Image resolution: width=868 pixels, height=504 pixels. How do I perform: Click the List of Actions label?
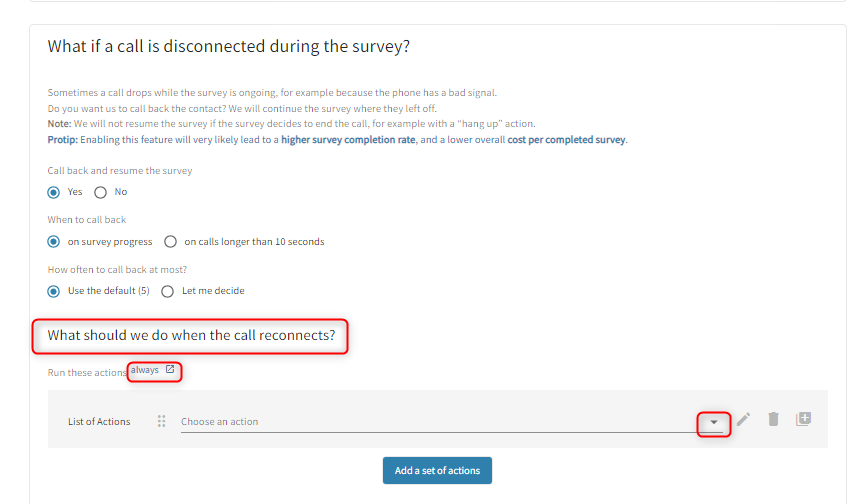[x=99, y=421]
